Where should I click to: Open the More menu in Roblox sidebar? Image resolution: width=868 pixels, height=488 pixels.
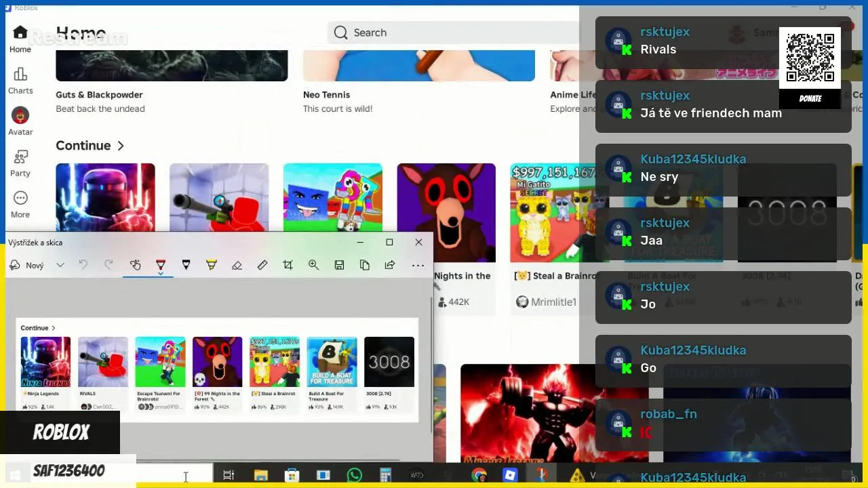coord(20,205)
